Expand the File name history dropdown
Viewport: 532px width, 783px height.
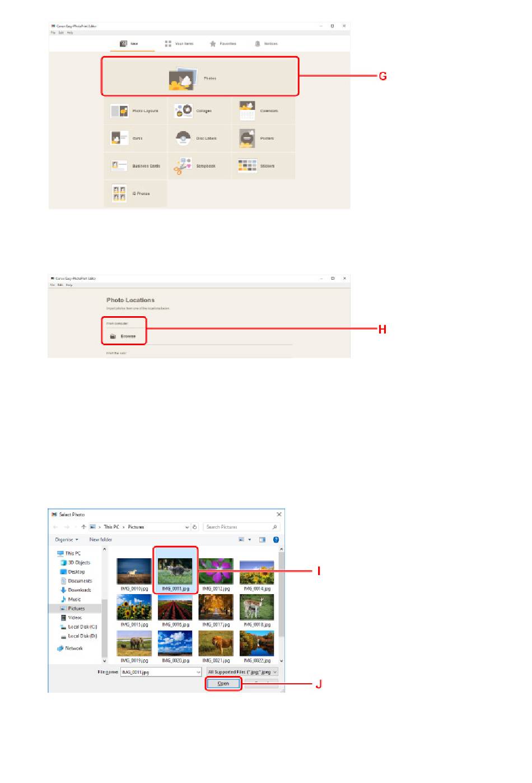[198, 671]
